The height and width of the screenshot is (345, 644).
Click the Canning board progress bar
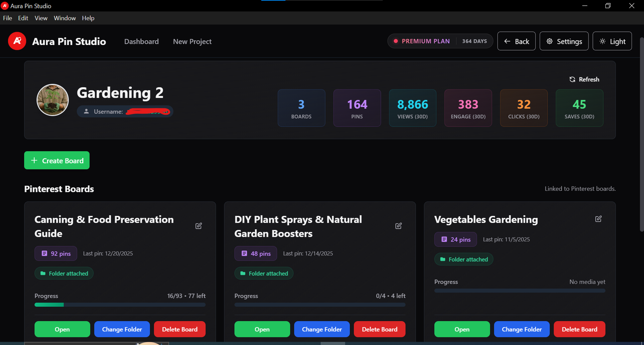[x=120, y=305]
